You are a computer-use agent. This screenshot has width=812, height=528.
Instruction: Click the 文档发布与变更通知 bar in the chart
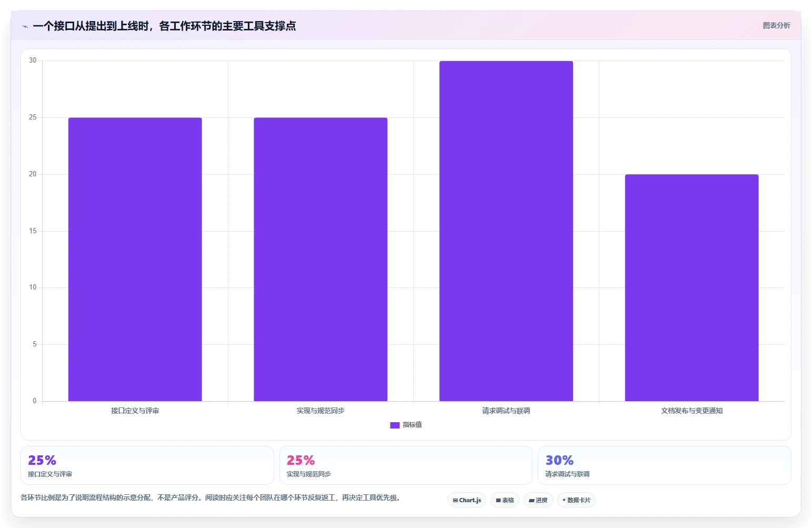coord(691,287)
